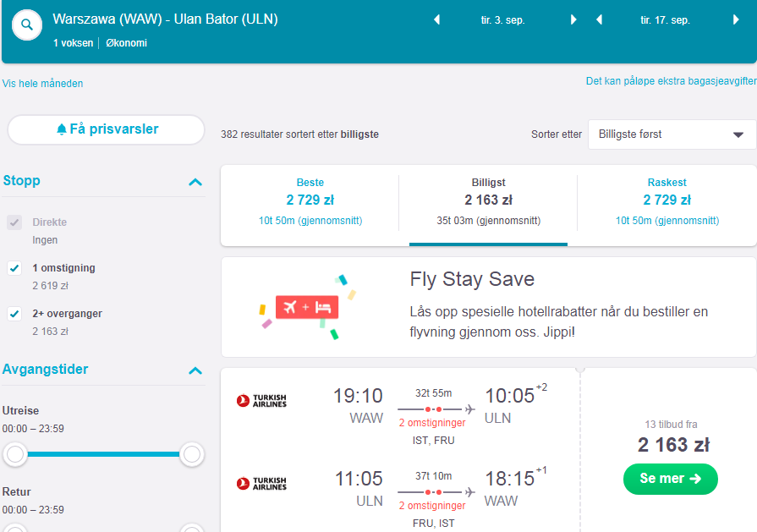Click the green Se mer button
Screen dimensions: 757x532
click(670, 479)
